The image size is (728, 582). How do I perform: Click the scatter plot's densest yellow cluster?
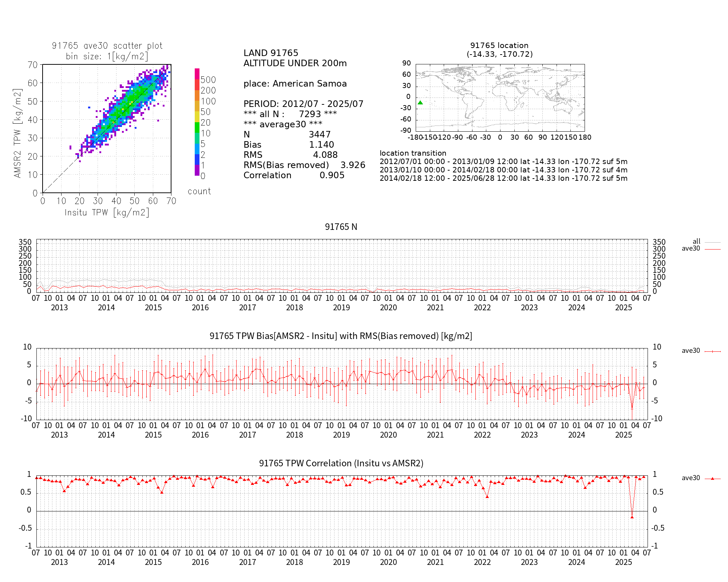[131, 103]
